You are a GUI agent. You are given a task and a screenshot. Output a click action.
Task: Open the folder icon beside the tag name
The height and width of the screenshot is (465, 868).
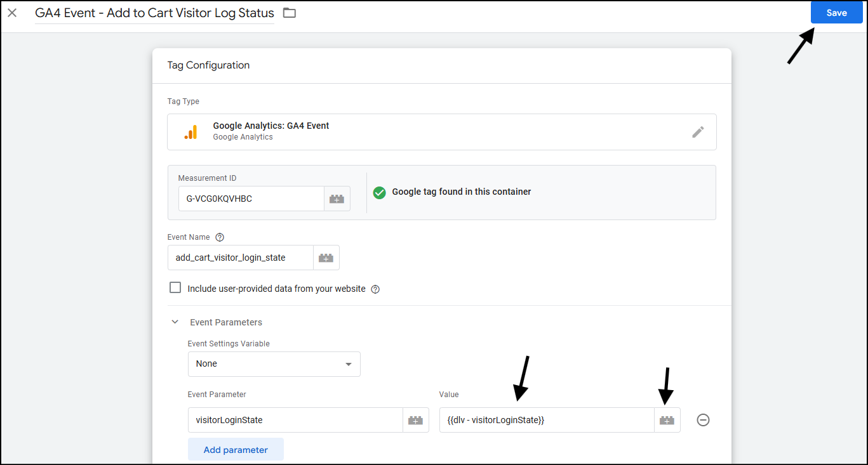coord(290,13)
